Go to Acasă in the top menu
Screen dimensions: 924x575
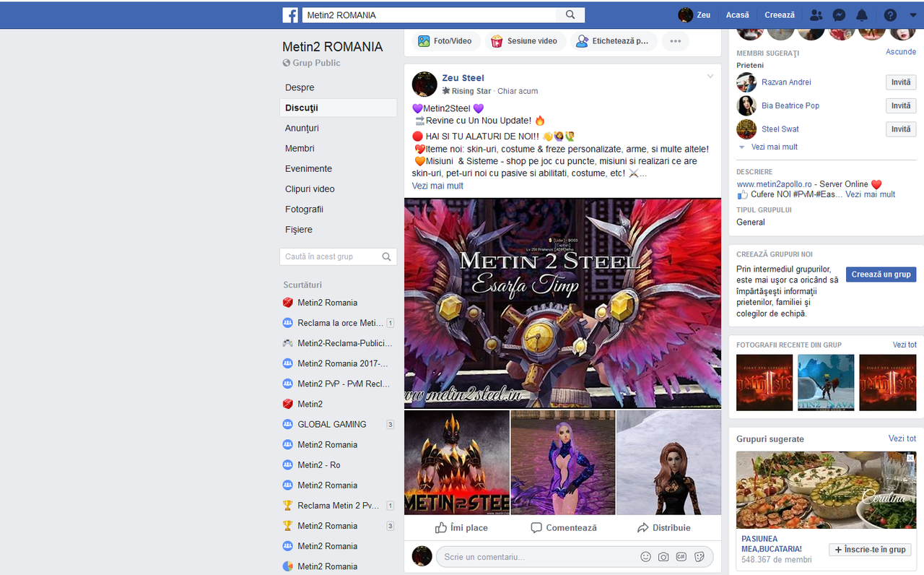pyautogui.click(x=737, y=14)
